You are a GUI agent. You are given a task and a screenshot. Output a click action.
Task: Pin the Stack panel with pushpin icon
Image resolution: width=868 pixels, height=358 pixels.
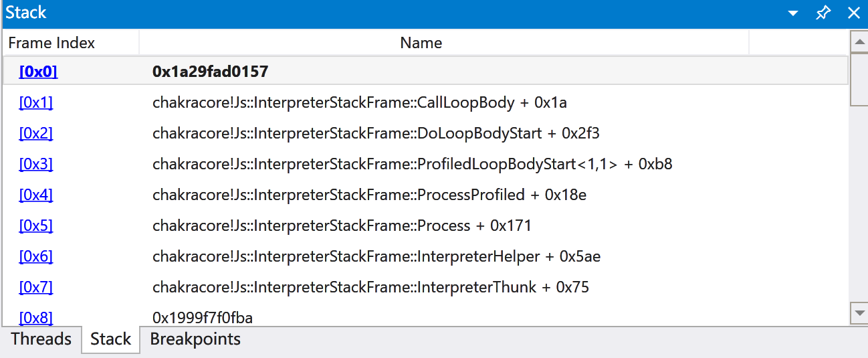coord(823,13)
